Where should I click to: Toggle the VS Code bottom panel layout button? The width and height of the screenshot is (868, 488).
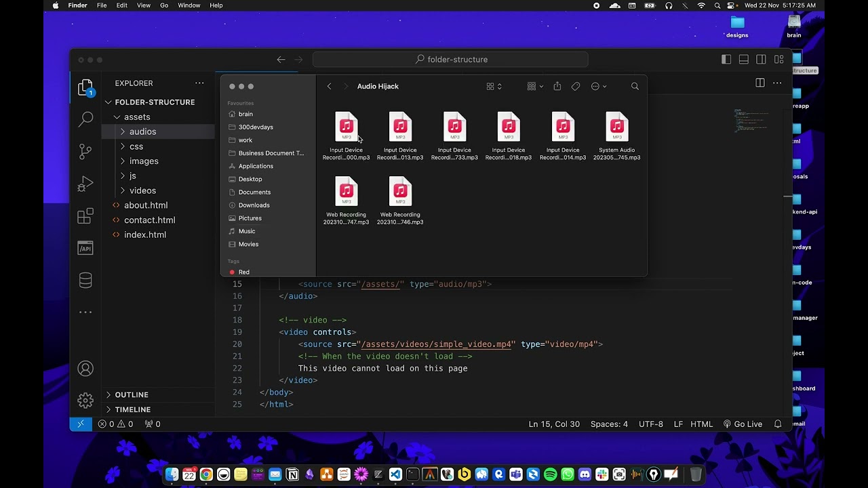(x=744, y=60)
